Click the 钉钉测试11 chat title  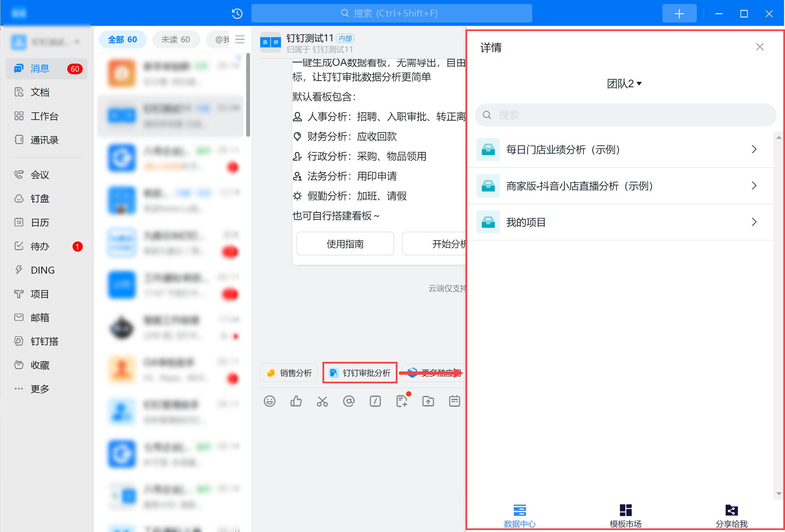tap(310, 38)
